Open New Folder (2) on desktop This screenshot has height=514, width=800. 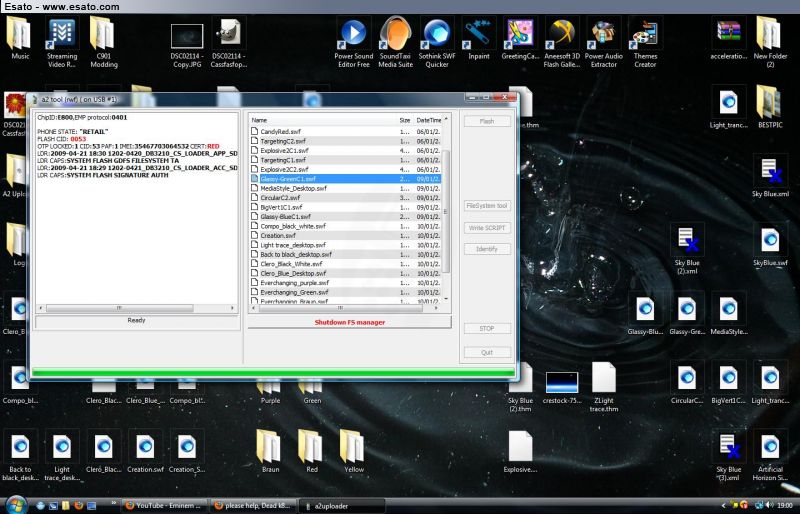click(x=770, y=42)
